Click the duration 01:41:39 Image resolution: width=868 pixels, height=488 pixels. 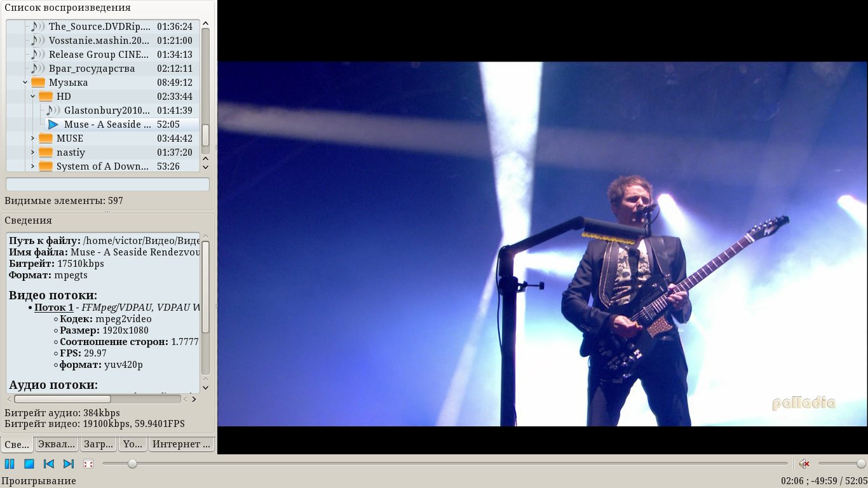tap(175, 111)
